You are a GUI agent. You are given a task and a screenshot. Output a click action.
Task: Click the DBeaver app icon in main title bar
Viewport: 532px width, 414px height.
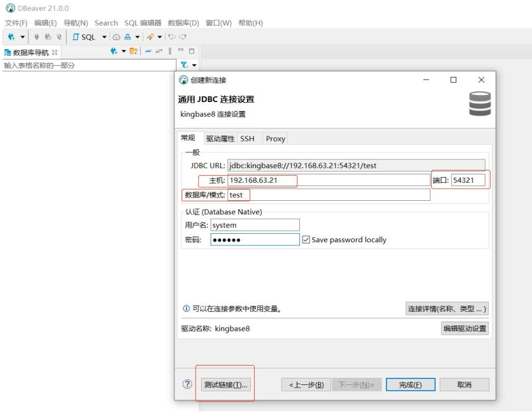tap(10, 8)
